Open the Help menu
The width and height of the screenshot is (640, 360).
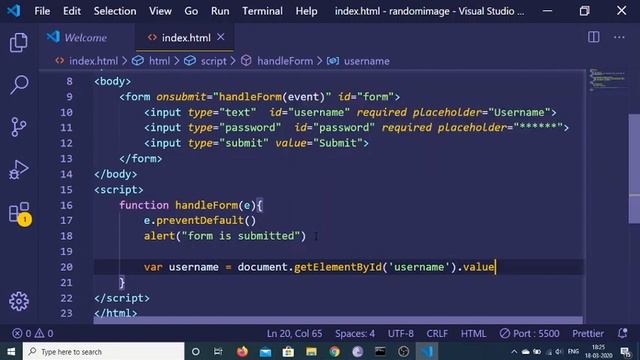pyautogui.click(x=306, y=11)
